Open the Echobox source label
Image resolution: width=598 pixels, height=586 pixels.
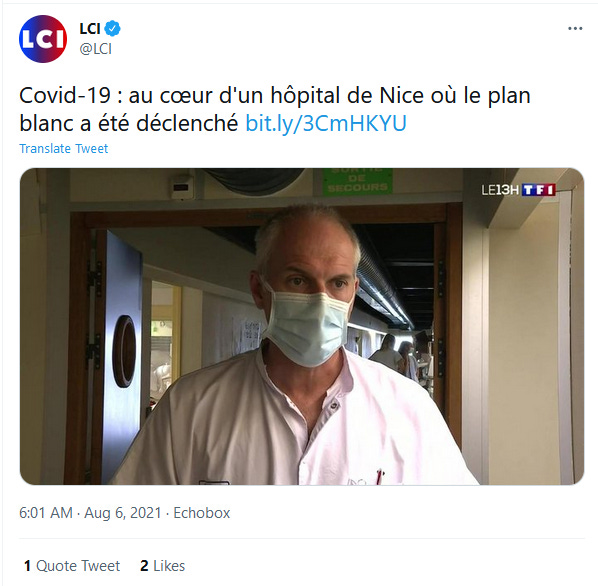(202, 513)
